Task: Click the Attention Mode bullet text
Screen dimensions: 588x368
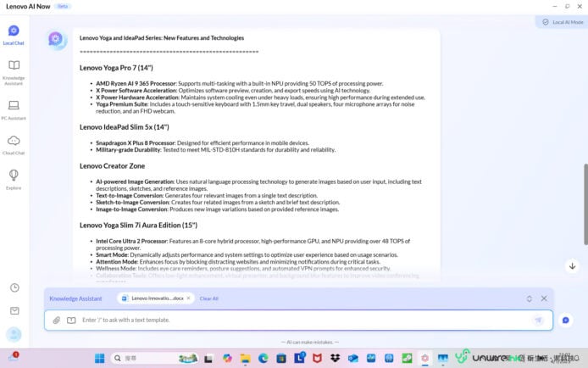Action: click(x=238, y=261)
